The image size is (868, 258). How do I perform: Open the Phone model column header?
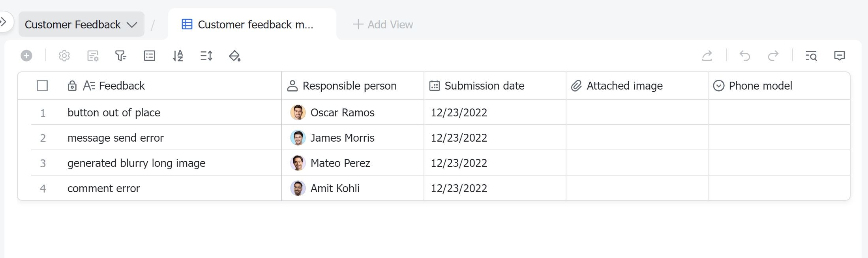tap(760, 86)
